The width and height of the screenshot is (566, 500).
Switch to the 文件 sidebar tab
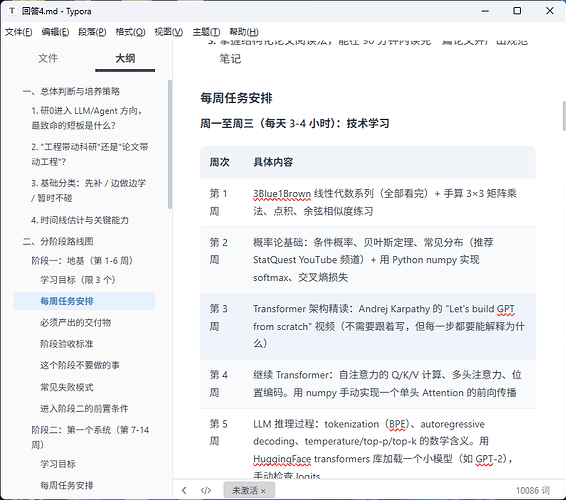48,58
